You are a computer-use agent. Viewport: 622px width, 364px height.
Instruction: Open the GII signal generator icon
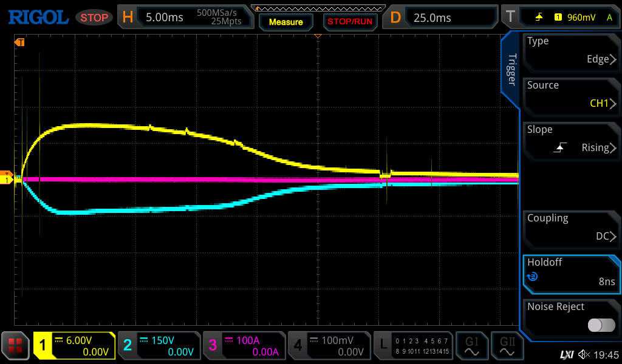click(507, 346)
